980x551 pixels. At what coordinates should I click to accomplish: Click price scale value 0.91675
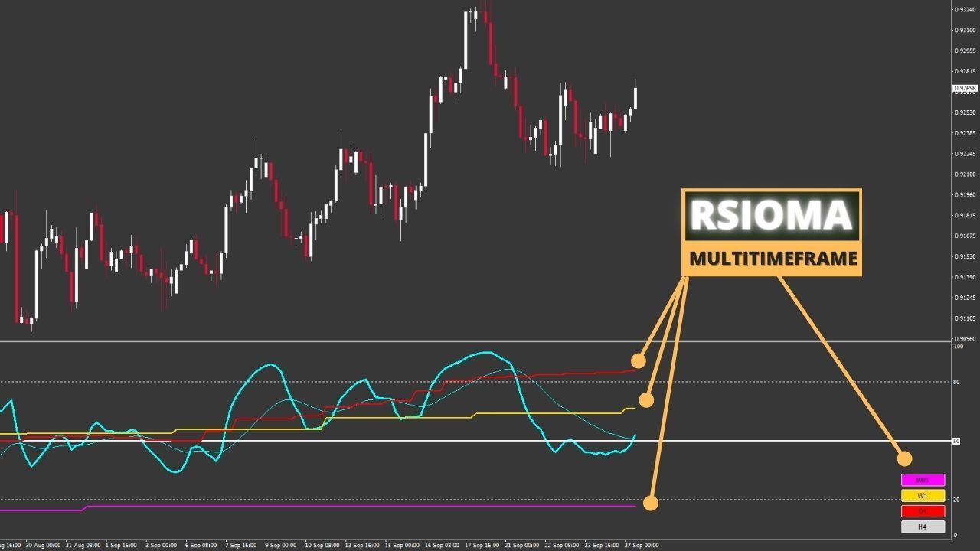[964, 236]
